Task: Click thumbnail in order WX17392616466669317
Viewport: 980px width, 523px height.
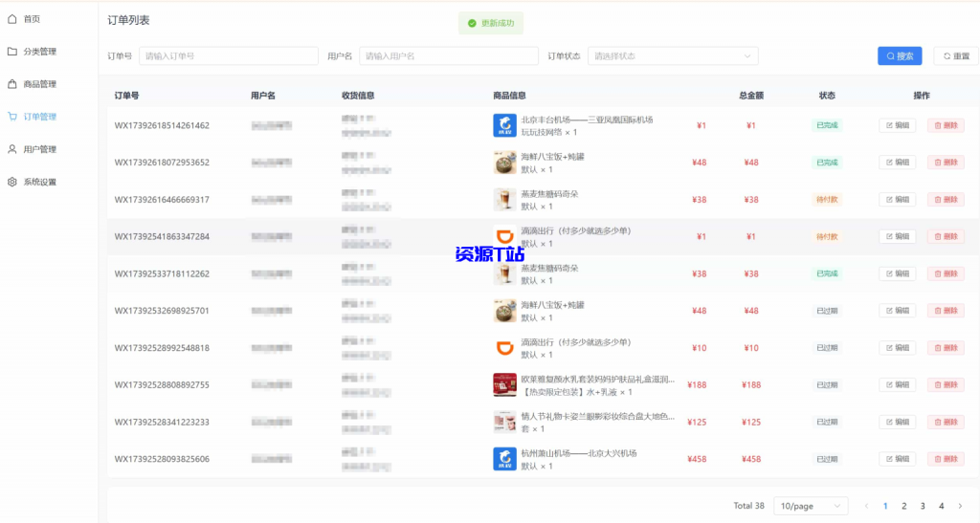Action: (x=504, y=200)
